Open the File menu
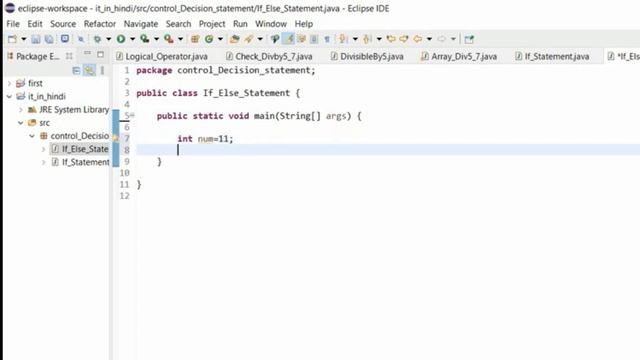This screenshot has height=360, width=640. [x=13, y=24]
